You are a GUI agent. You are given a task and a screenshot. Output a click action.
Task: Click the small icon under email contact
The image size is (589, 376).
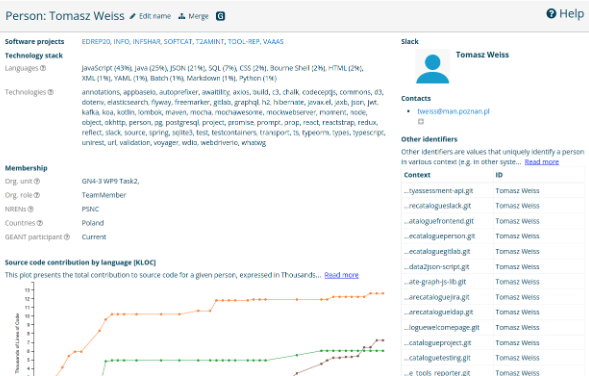[x=421, y=122]
